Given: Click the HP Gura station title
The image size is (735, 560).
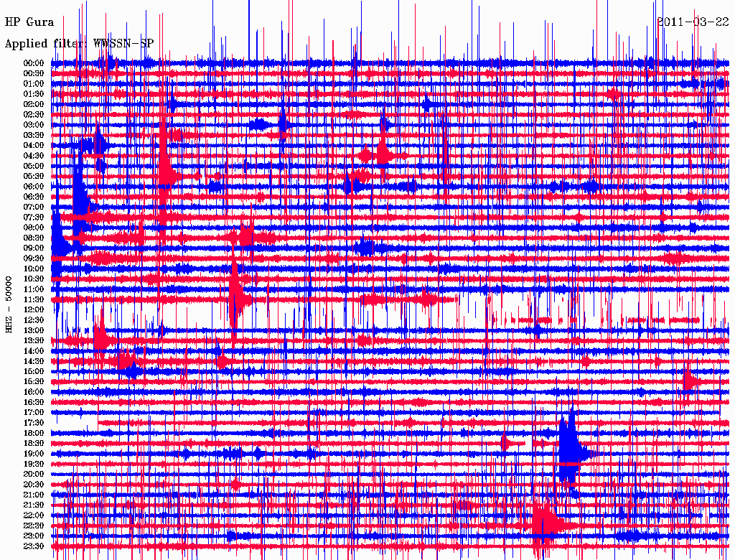Looking at the screenshot, I should coord(29,22).
